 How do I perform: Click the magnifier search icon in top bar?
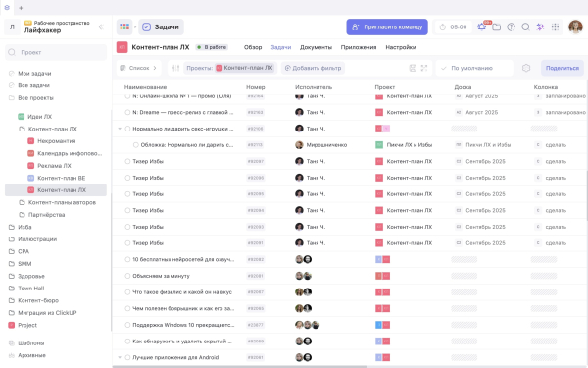[525, 27]
